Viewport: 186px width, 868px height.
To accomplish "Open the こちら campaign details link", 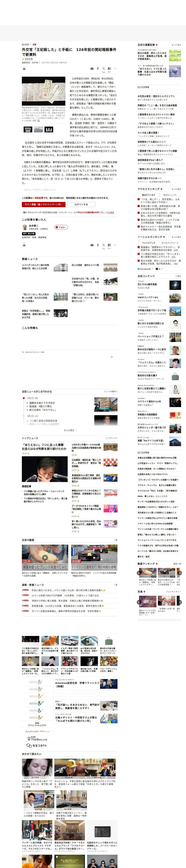I will [x=111, y=213].
